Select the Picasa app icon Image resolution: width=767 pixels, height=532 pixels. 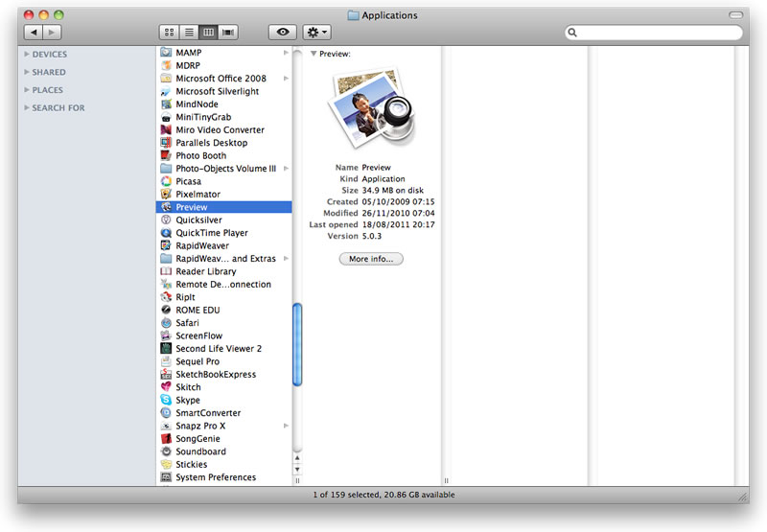click(x=167, y=181)
